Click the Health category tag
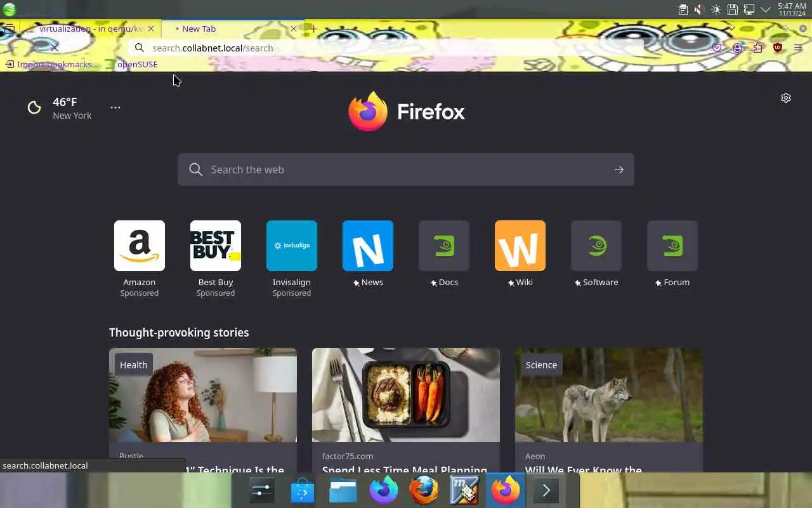812x508 pixels. pyautogui.click(x=133, y=364)
